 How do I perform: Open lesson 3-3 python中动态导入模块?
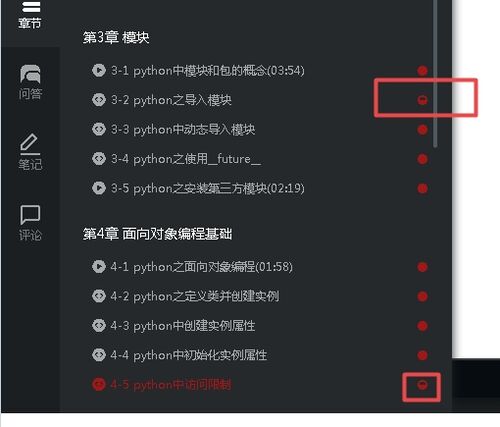point(183,129)
